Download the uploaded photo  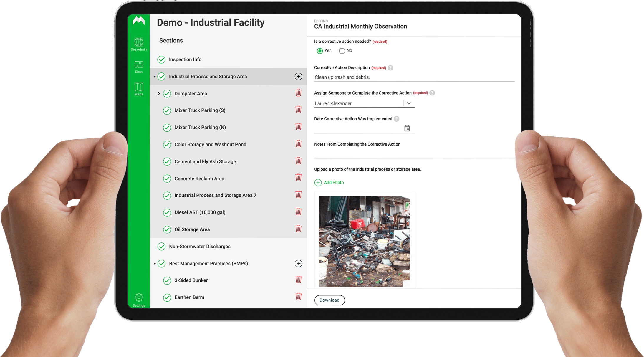pos(330,300)
